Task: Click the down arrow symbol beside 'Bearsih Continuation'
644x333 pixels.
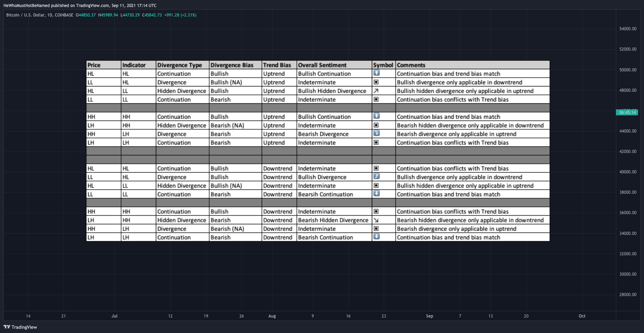Action: click(376, 193)
